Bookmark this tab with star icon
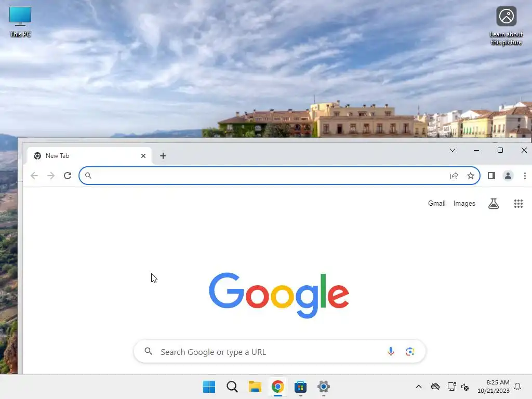The height and width of the screenshot is (399, 532). 471,176
